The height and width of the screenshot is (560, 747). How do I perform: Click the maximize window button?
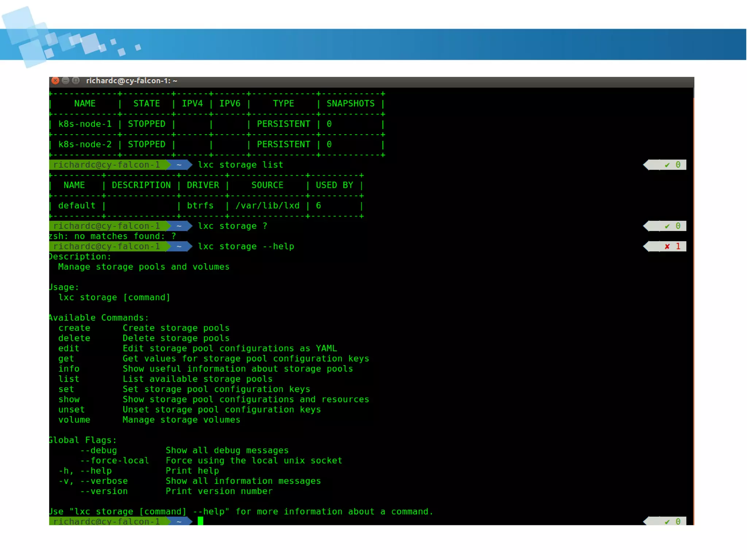(76, 81)
